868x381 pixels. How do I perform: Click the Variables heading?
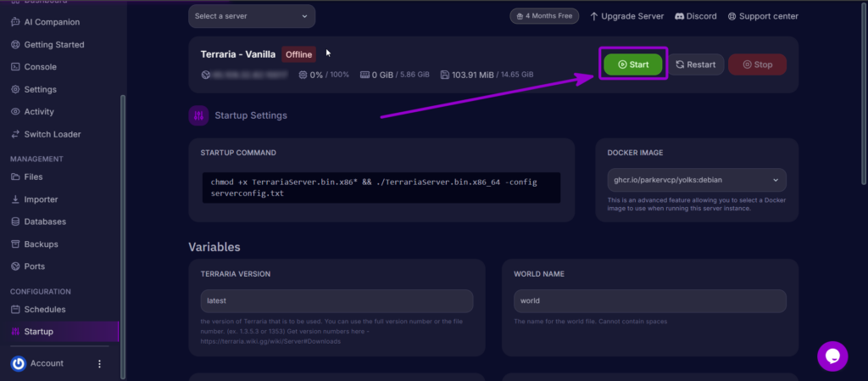pyautogui.click(x=214, y=247)
